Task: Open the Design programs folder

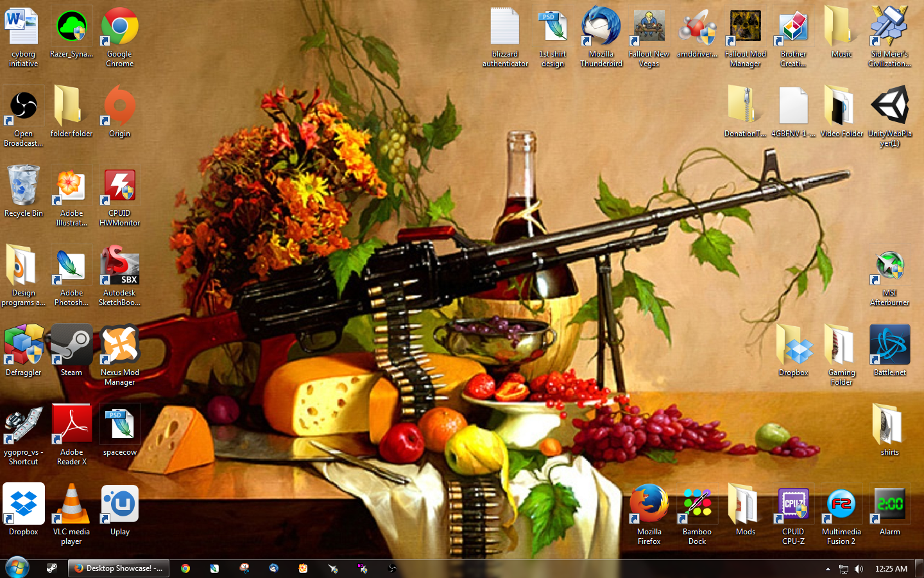Action: pos(24,276)
